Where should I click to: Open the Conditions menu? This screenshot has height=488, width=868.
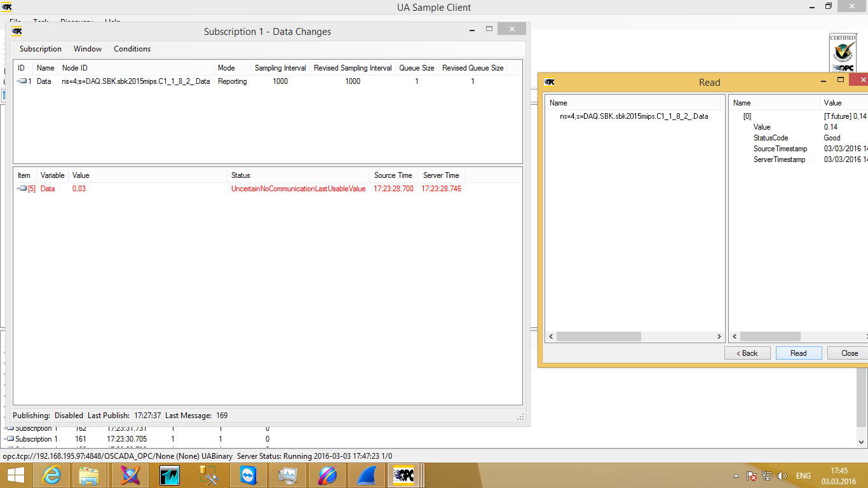(132, 49)
